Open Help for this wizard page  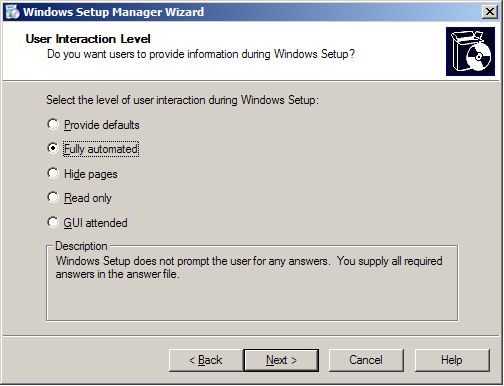point(452,360)
